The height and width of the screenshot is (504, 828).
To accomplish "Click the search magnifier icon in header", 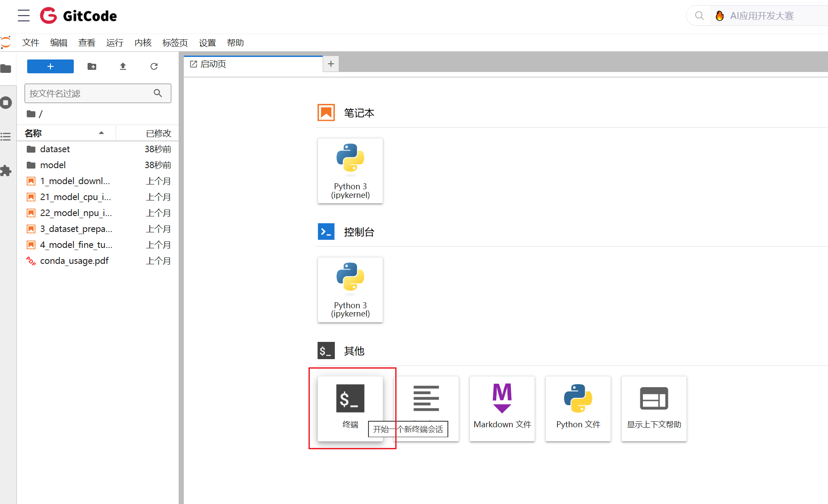I will pyautogui.click(x=699, y=16).
